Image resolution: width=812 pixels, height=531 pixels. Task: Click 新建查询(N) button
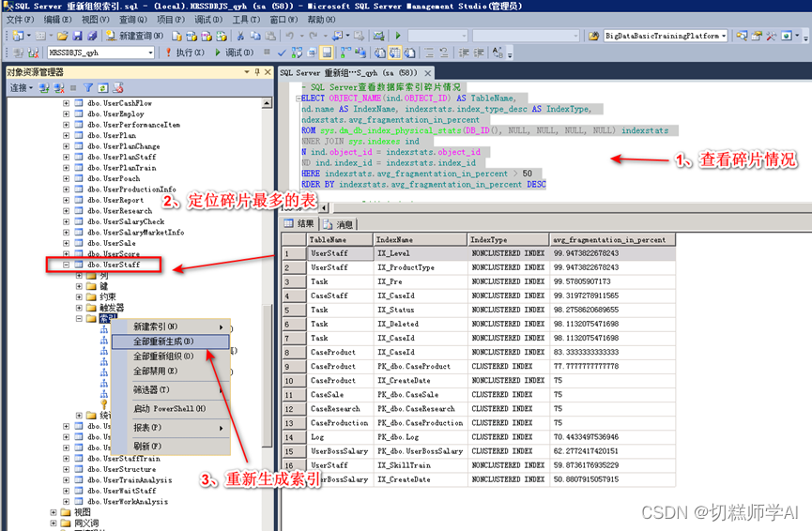[x=134, y=36]
